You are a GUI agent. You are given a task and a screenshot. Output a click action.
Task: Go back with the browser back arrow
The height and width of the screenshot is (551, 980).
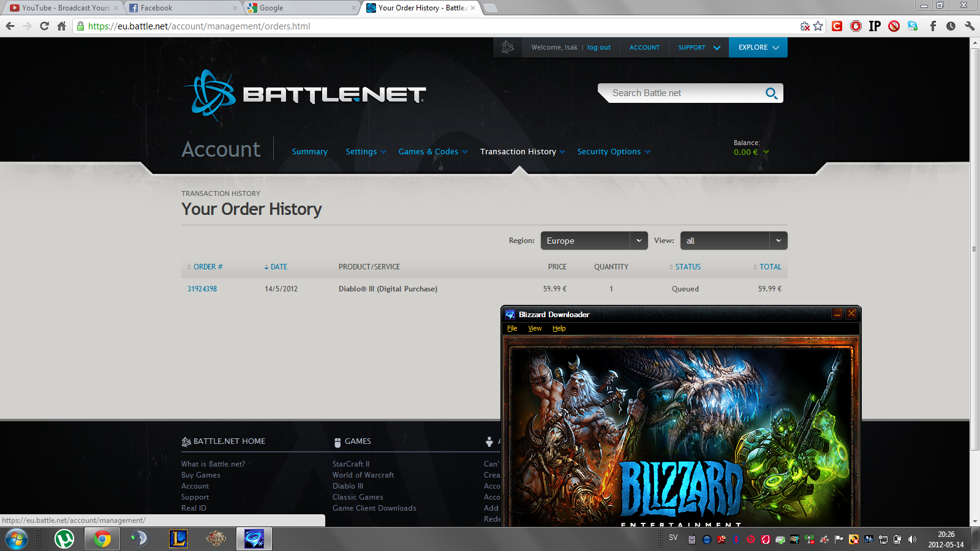(x=10, y=26)
